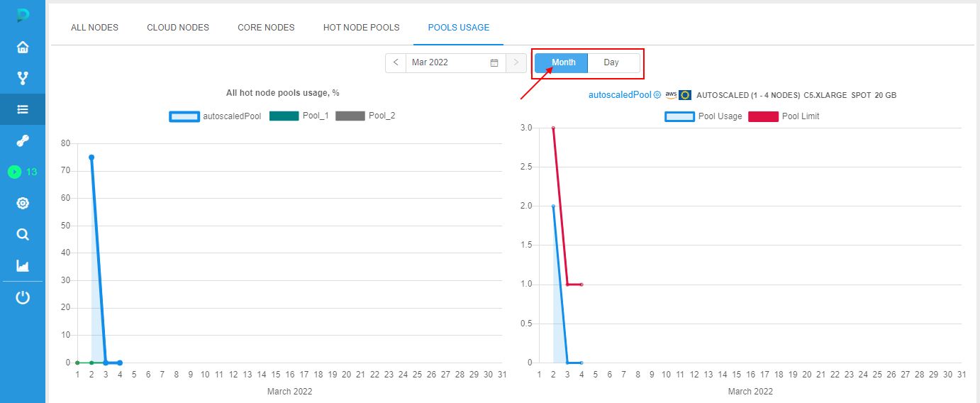Toggle Pool Limit legend series

[x=784, y=116]
